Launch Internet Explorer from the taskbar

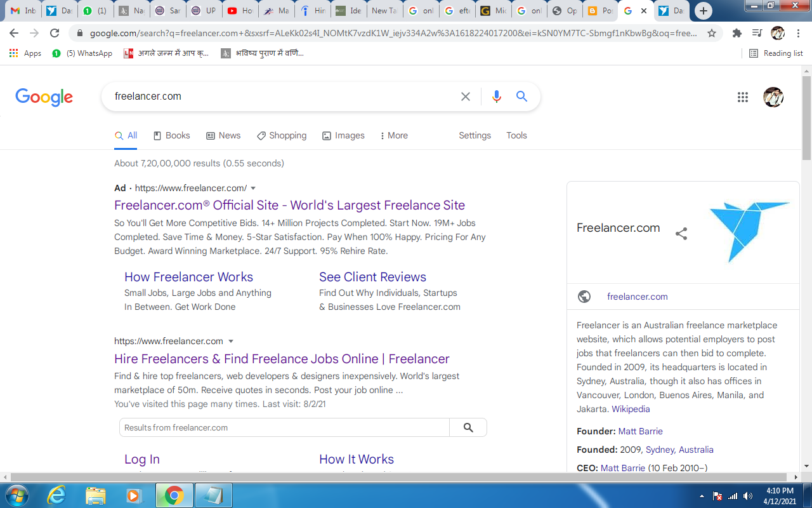[x=56, y=495]
